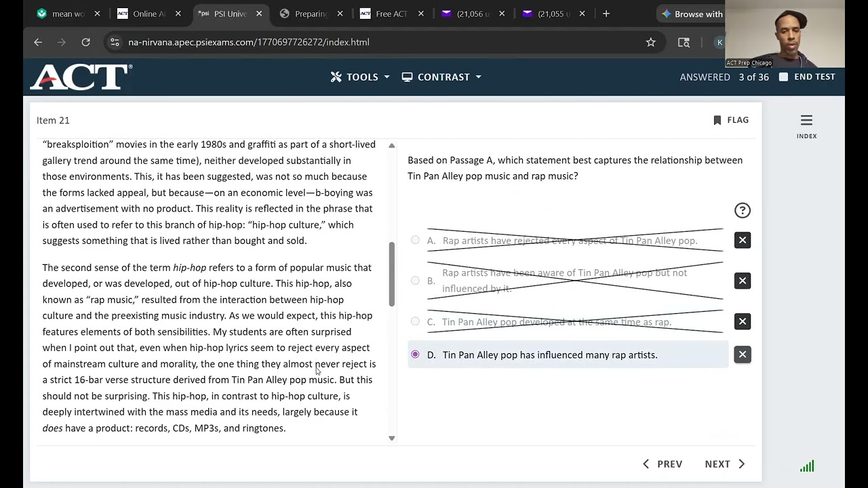Image resolution: width=868 pixels, height=488 pixels.
Task: Click the passage scroll down arrow
Action: pyautogui.click(x=391, y=439)
